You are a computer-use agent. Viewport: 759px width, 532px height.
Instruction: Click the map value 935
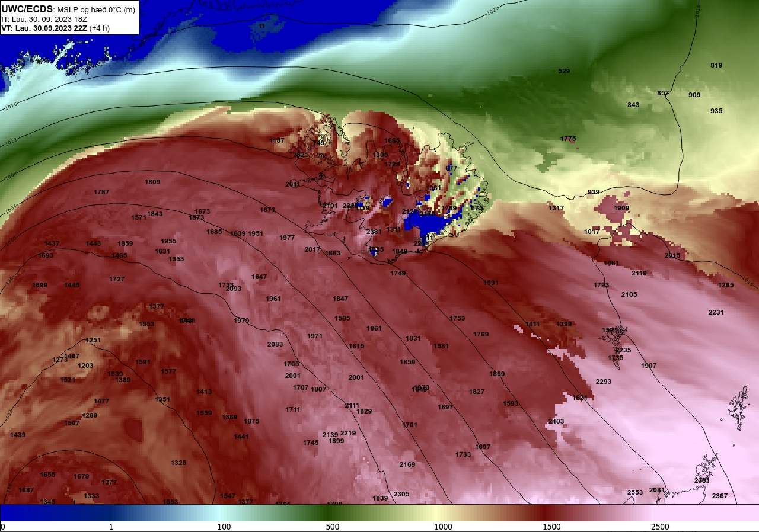[x=716, y=111]
